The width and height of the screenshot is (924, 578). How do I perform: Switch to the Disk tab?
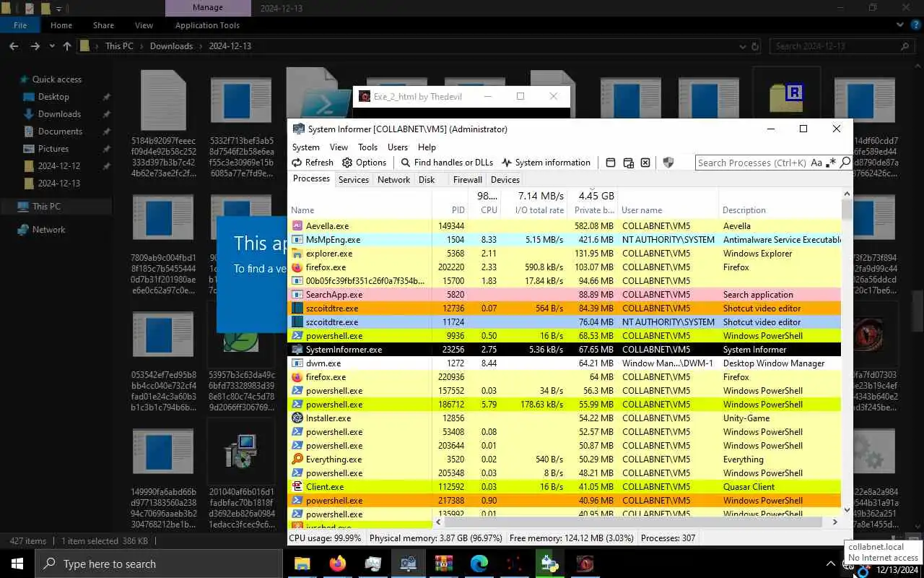[427, 180]
